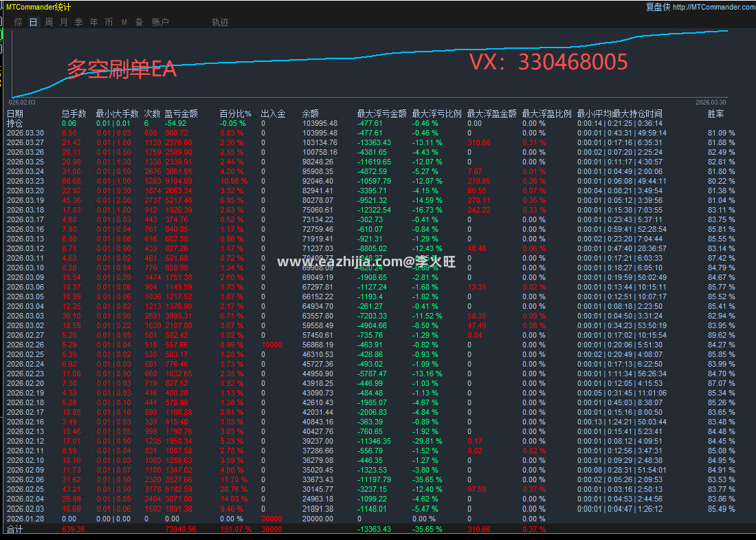Image resolution: width=756 pixels, height=540 pixels.
Task: Click the 百分比% column header
Action: 235,114
